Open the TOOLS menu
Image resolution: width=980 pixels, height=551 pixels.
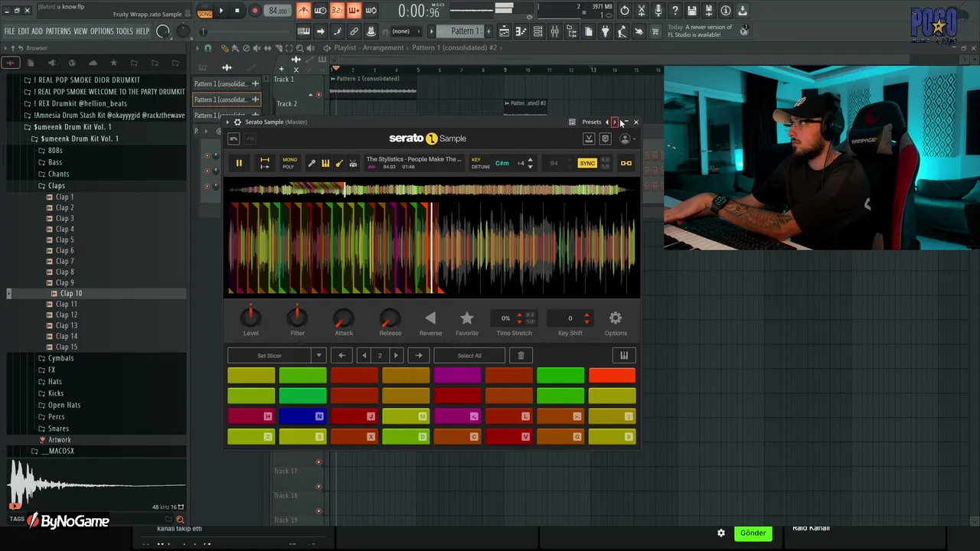click(x=124, y=31)
